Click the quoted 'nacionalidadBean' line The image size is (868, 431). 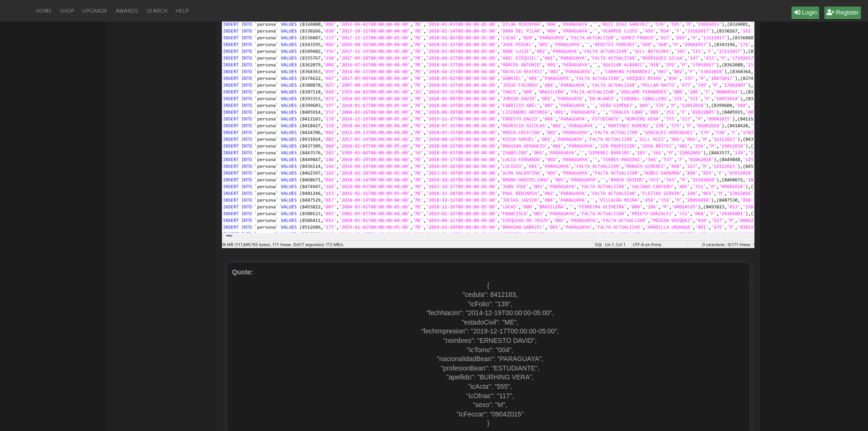tap(490, 359)
